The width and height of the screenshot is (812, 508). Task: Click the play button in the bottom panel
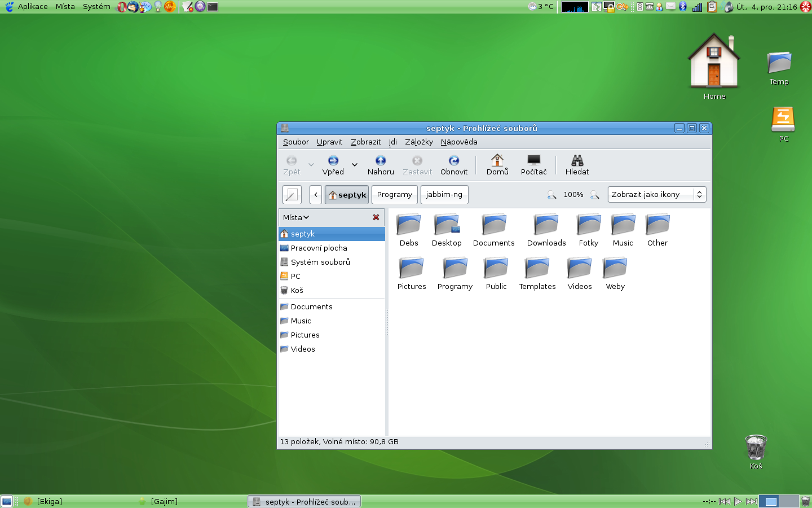[738, 501]
